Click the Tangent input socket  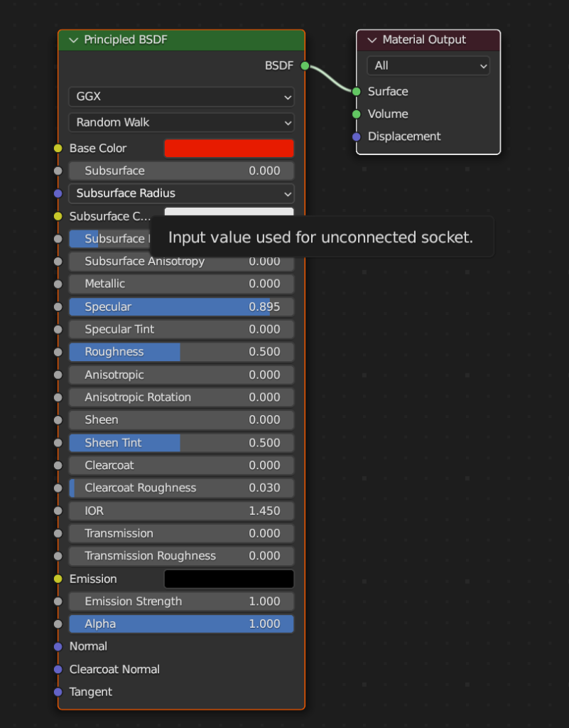(58, 692)
